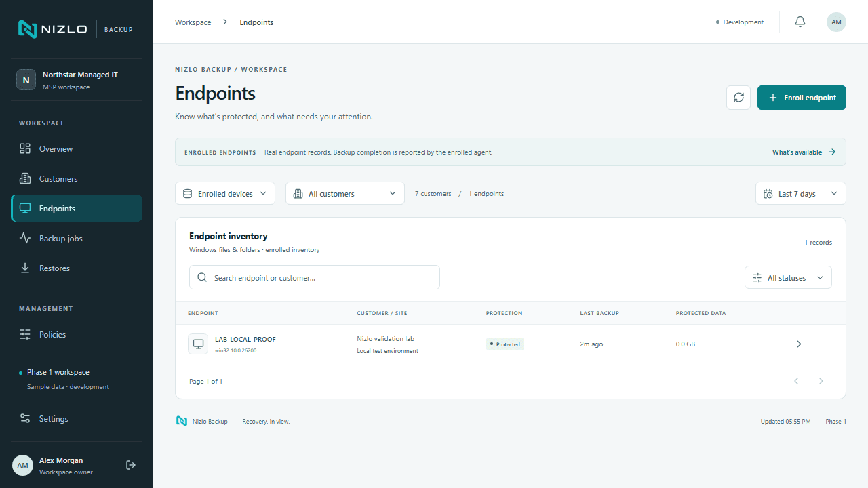868x488 pixels.
Task: Click the Page 1 of 1 label
Action: [x=205, y=382]
